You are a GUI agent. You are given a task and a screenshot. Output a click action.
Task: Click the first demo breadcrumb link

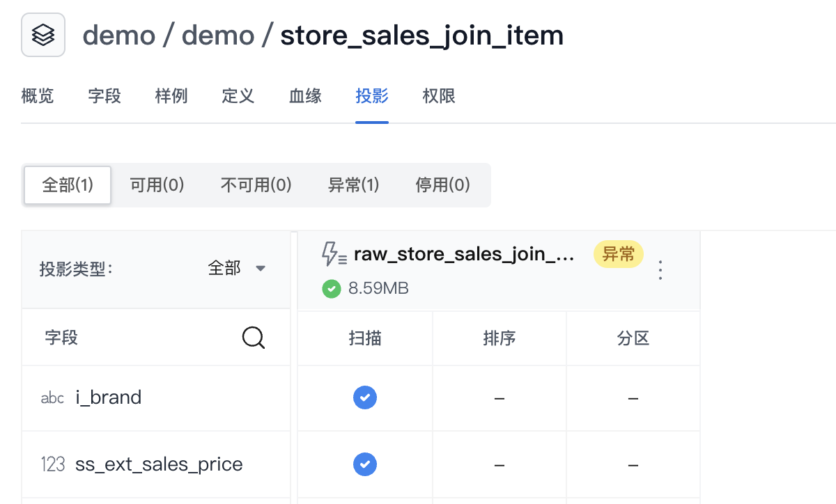pos(118,36)
